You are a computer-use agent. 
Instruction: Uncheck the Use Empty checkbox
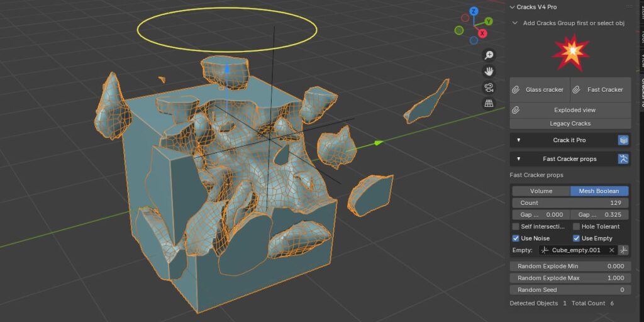[x=576, y=238]
